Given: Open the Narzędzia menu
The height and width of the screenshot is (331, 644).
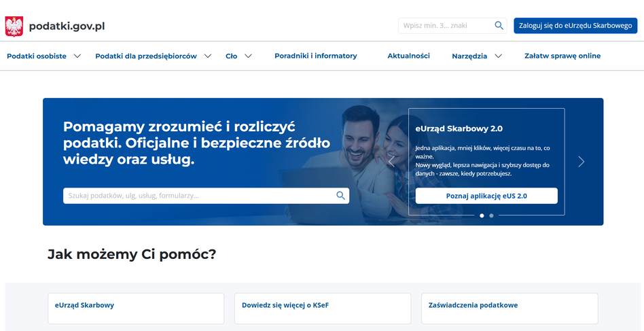Looking at the screenshot, I should pos(469,56).
